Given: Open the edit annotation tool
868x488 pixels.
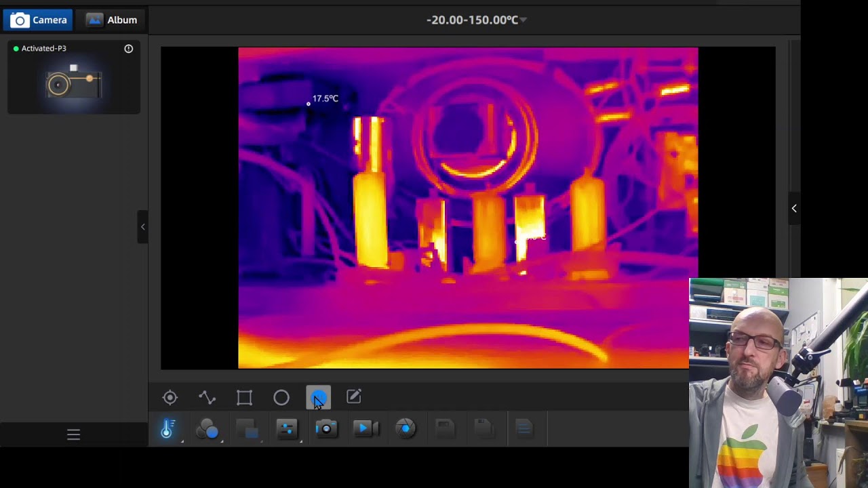Looking at the screenshot, I should [x=354, y=396].
